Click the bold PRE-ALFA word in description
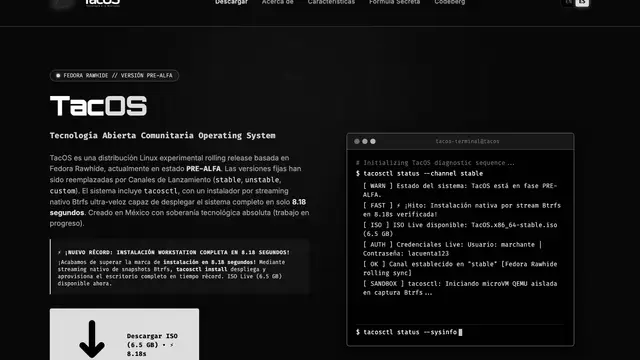 coord(203,169)
